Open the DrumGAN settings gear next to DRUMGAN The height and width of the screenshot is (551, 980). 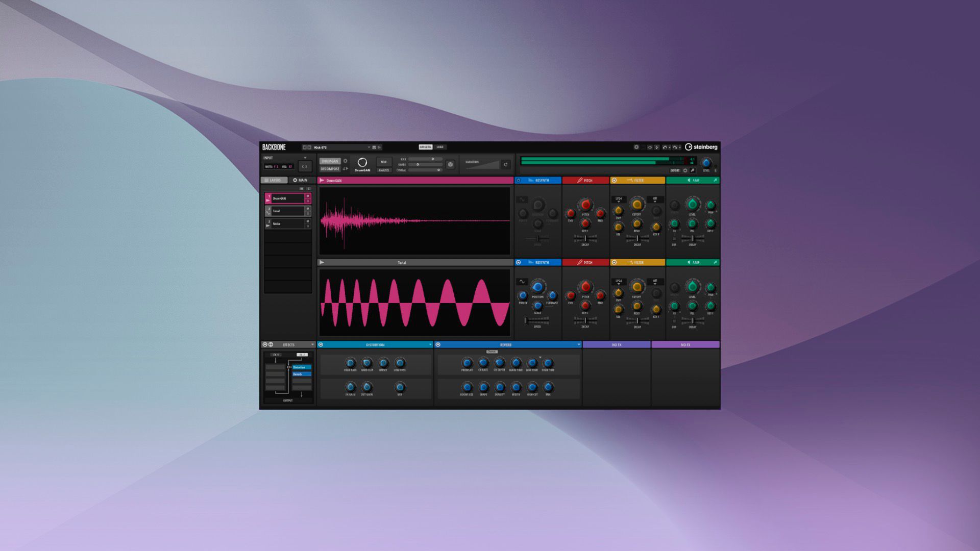(346, 161)
